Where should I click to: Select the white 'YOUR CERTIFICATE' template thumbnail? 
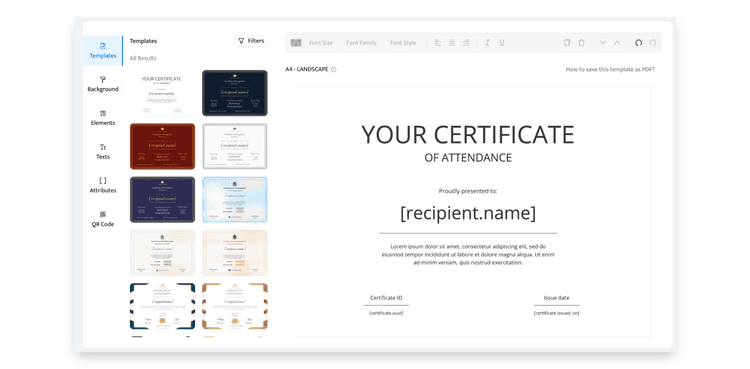click(x=162, y=93)
